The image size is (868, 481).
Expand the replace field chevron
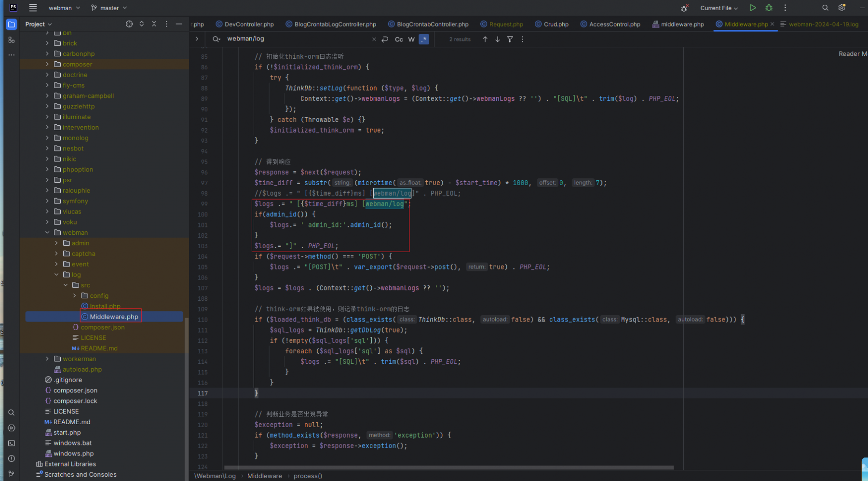(x=197, y=39)
